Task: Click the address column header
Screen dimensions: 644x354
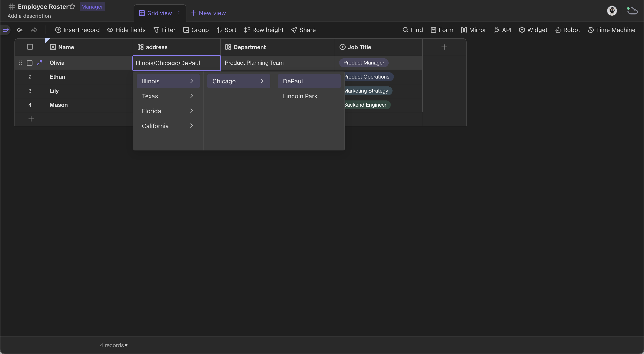Action: (x=177, y=47)
